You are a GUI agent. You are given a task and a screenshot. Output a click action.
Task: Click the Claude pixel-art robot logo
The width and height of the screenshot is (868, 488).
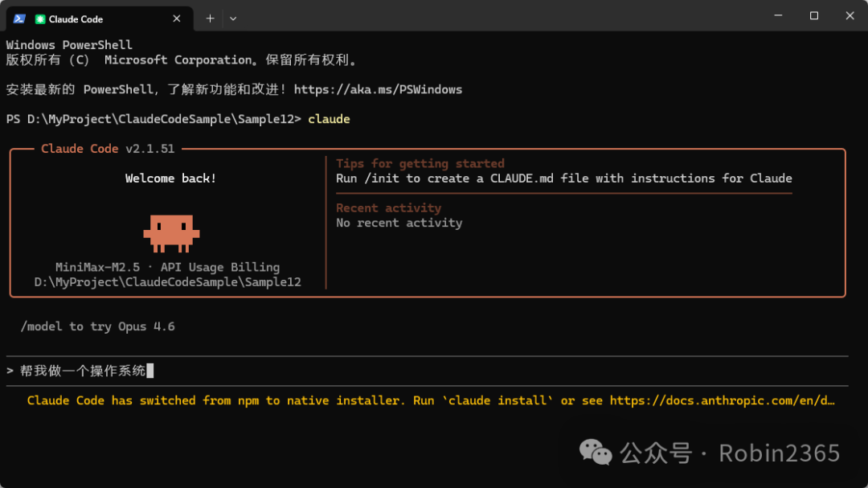pos(171,233)
